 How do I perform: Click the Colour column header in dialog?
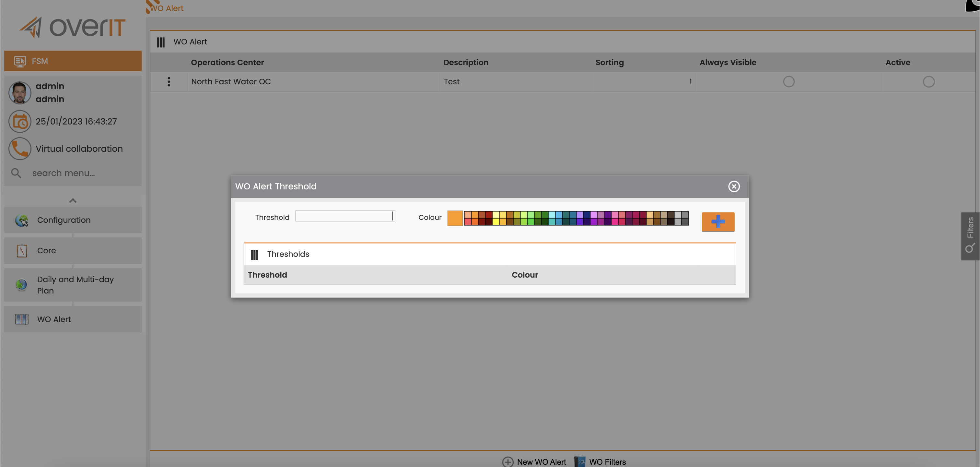(525, 275)
